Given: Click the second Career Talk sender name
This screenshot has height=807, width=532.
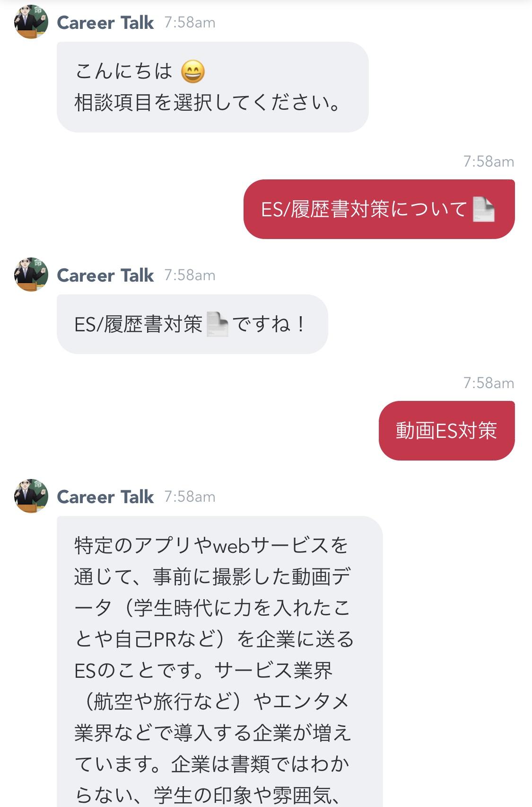Looking at the screenshot, I should (x=105, y=275).
